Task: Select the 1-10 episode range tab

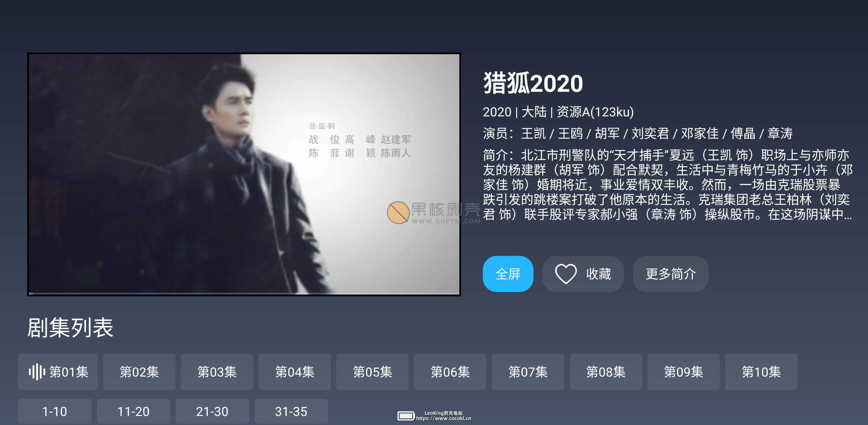Action: click(x=55, y=411)
